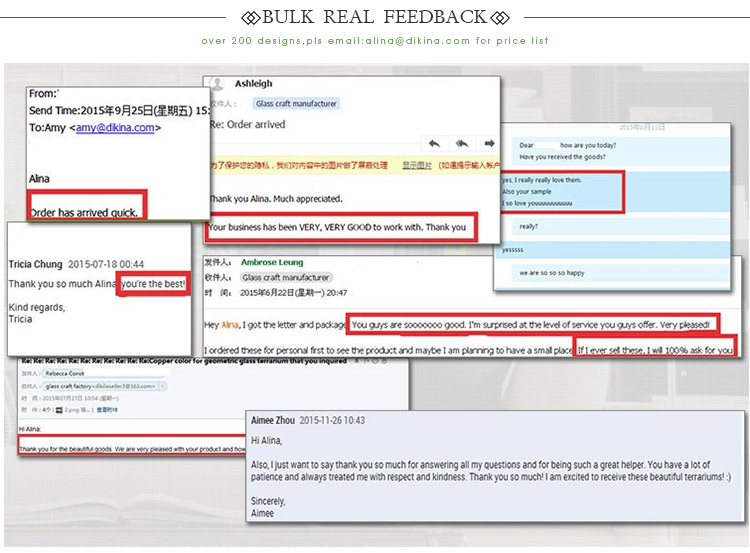Select Glass craft manufacturer recipient under Ambrose Leung
Image resolution: width=750 pixels, height=553 pixels.
(x=286, y=277)
